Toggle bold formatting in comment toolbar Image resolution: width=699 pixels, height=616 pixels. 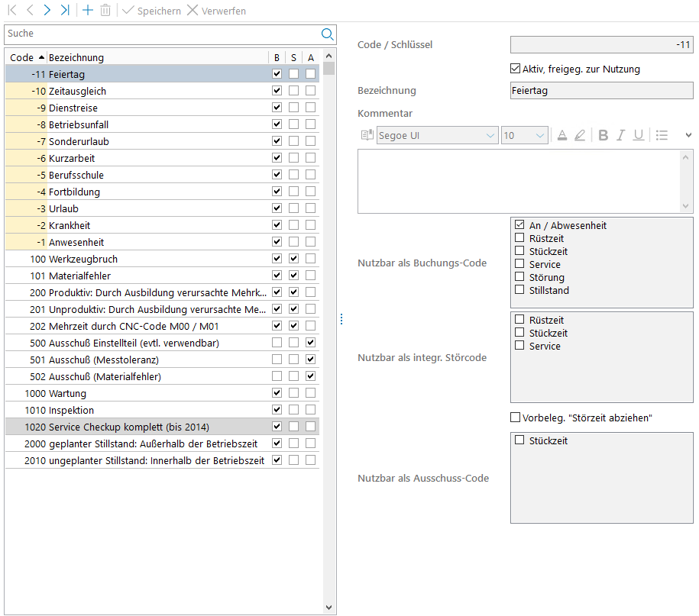603,135
